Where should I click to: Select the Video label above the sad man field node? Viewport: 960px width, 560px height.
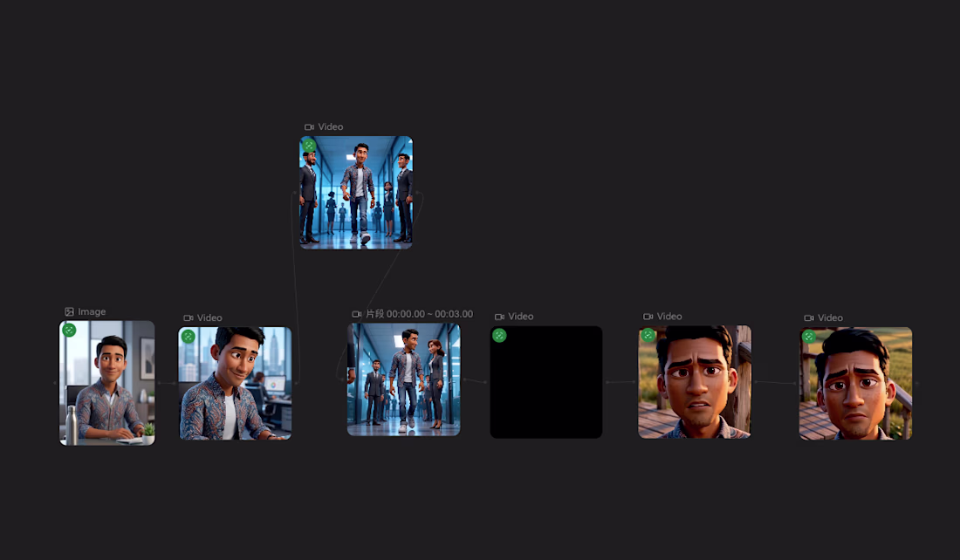pos(830,318)
